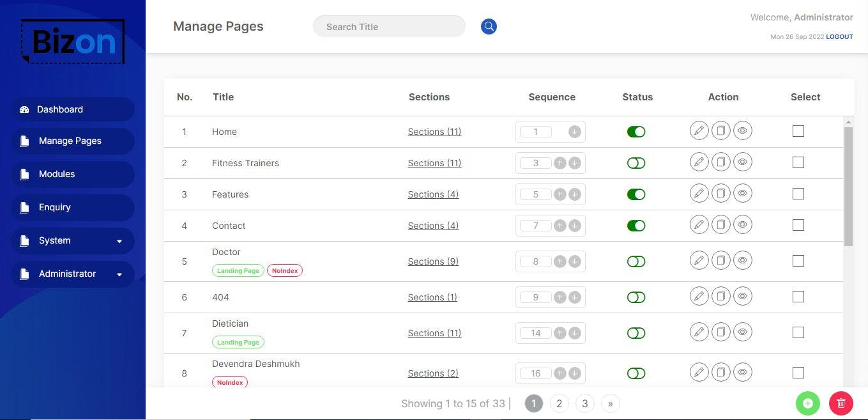Click the LOGOUT link

click(839, 37)
